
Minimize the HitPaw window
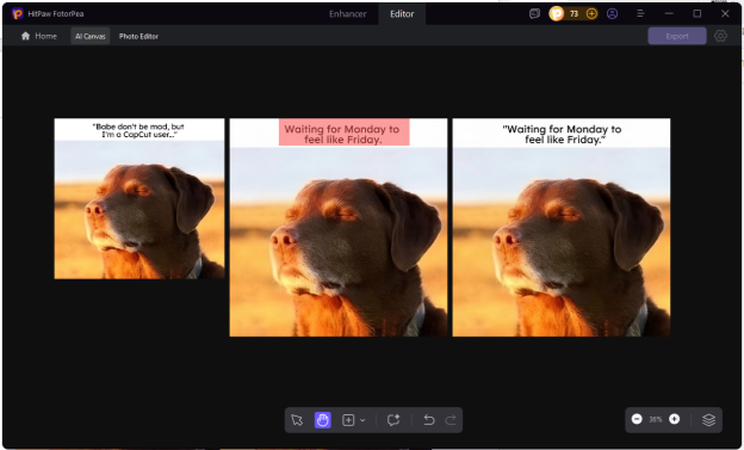(669, 14)
